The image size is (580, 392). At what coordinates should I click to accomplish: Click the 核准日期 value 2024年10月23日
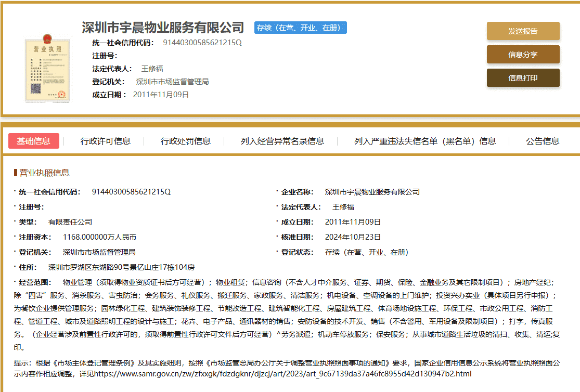353,237
